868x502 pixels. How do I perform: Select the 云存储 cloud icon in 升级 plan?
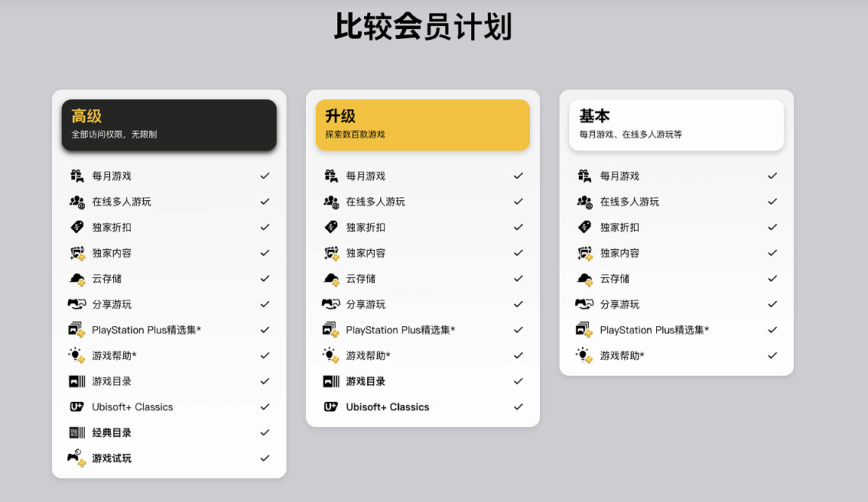coord(330,278)
